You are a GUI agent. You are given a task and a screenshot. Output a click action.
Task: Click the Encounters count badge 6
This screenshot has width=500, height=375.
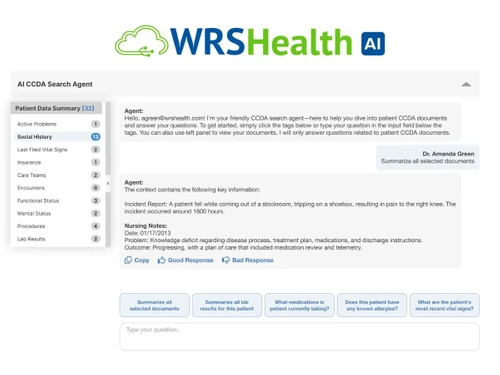pos(95,188)
